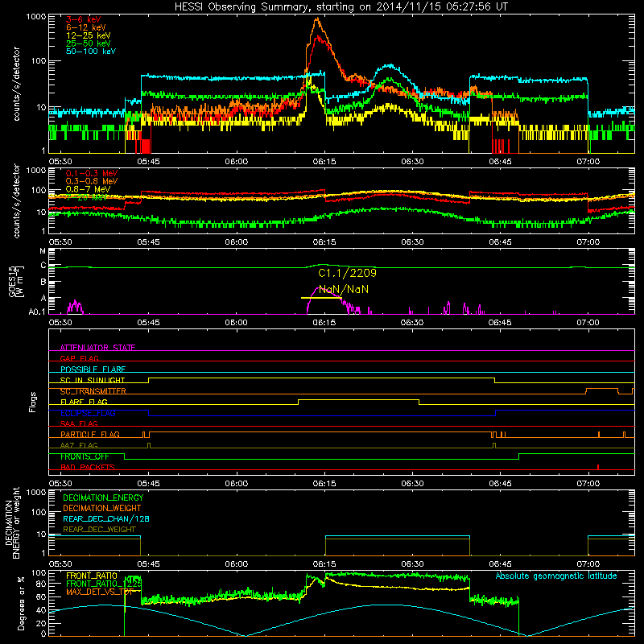The width and height of the screenshot is (644, 644).
Task: Click the SC_TRANSMITTER flag label
Action: point(93,391)
